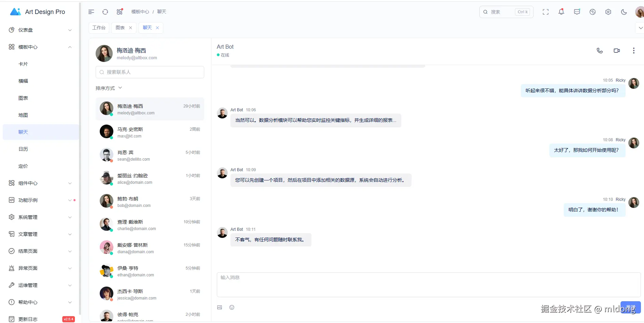The height and width of the screenshot is (323, 644).
Task: Open chat with 伊桑·亨特
Action: click(150, 271)
